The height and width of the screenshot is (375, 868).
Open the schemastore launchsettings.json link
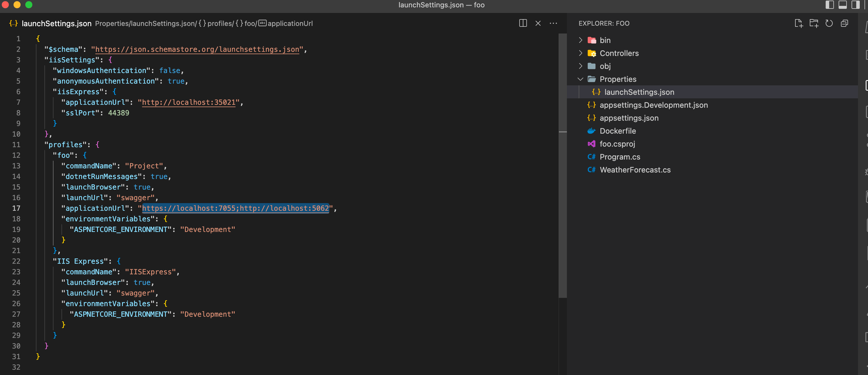pos(197,49)
